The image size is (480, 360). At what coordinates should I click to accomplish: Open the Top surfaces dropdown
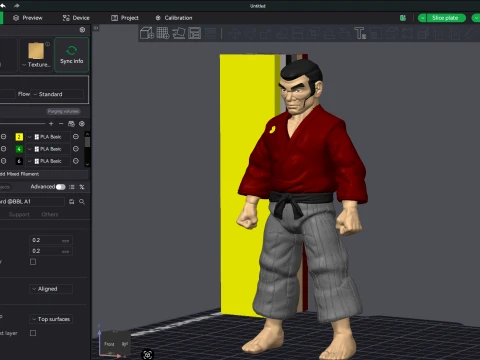[x=51, y=319]
